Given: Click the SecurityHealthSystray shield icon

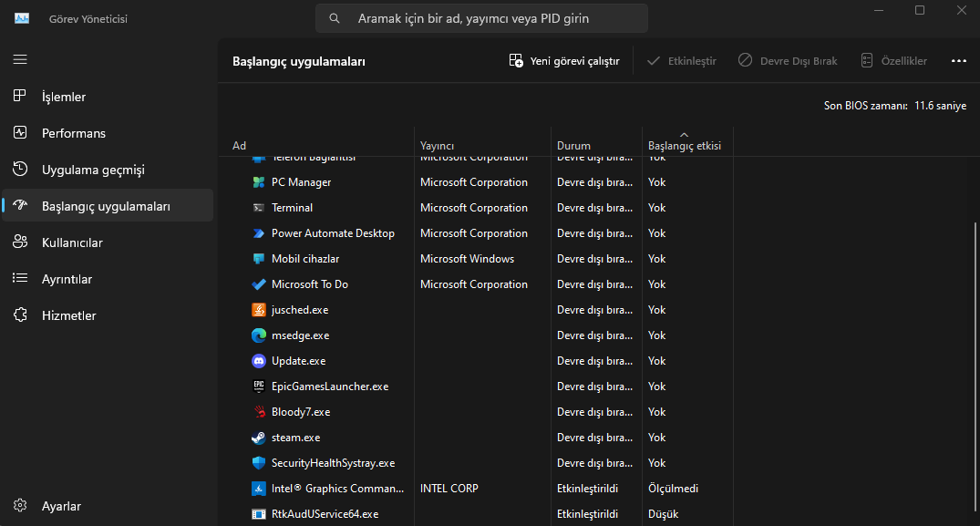Looking at the screenshot, I should [x=259, y=463].
